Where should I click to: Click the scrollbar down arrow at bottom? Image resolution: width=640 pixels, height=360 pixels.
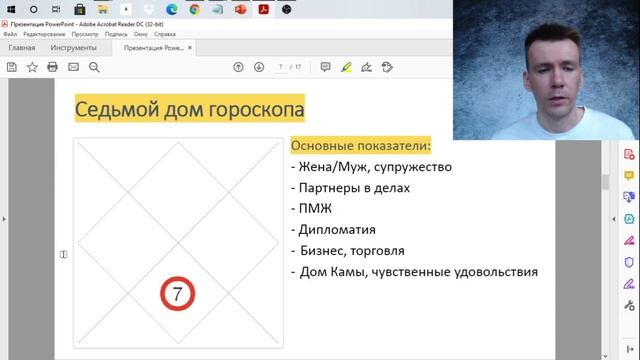pos(605,356)
